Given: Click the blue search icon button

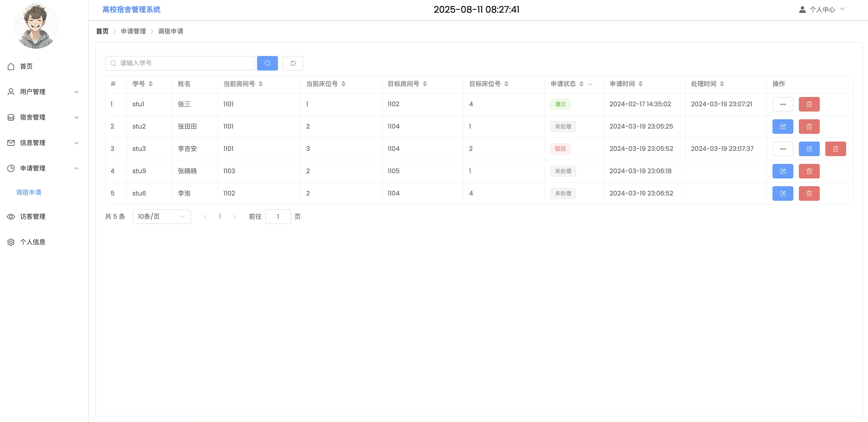Looking at the screenshot, I should pyautogui.click(x=267, y=63).
